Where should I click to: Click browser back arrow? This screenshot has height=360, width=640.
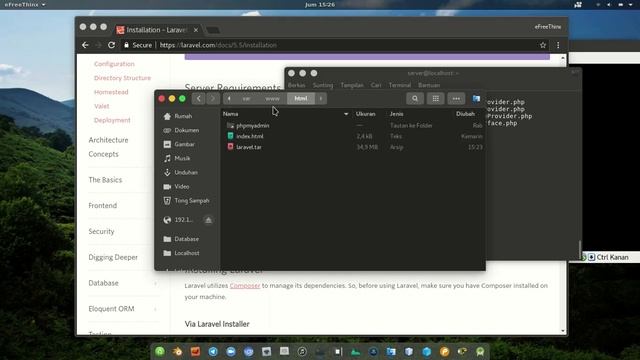(85, 45)
